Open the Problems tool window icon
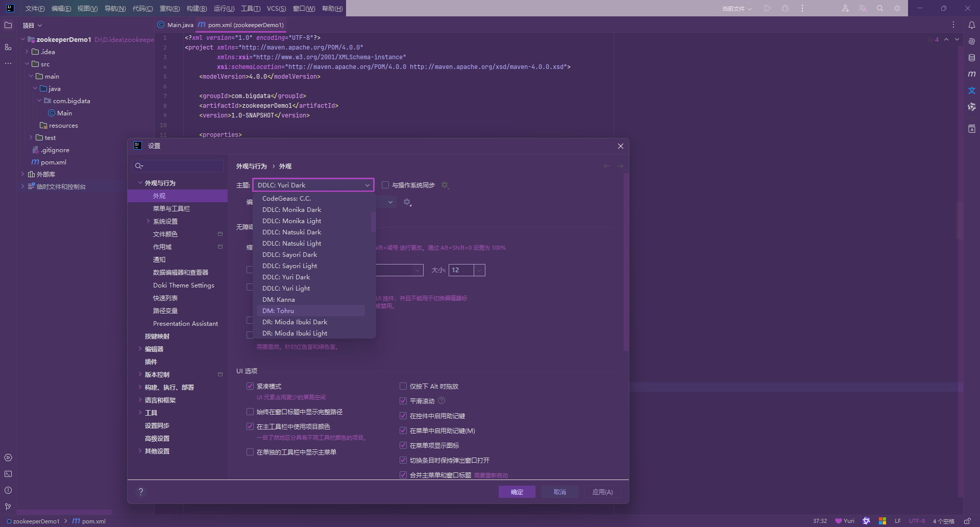 tap(8, 490)
